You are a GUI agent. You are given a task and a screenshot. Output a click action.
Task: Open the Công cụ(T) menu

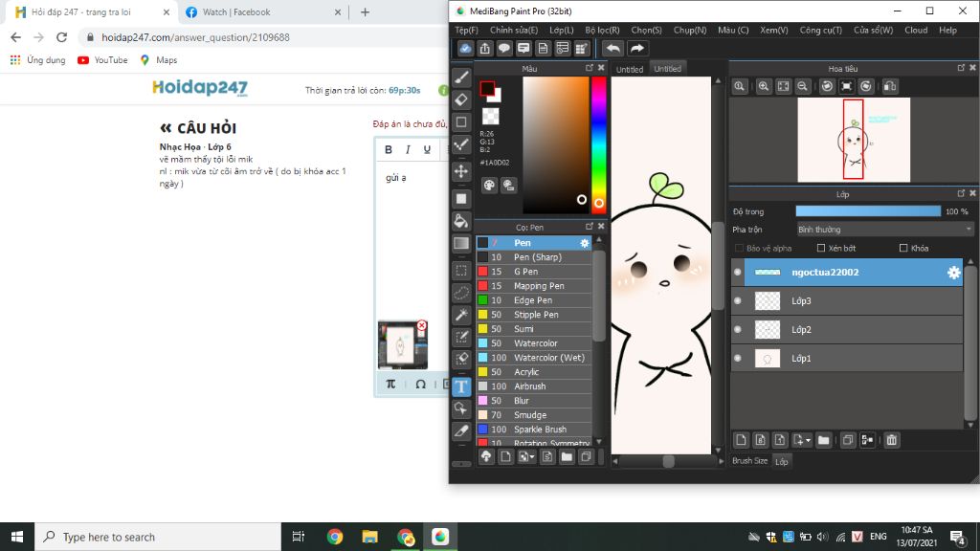point(820,30)
